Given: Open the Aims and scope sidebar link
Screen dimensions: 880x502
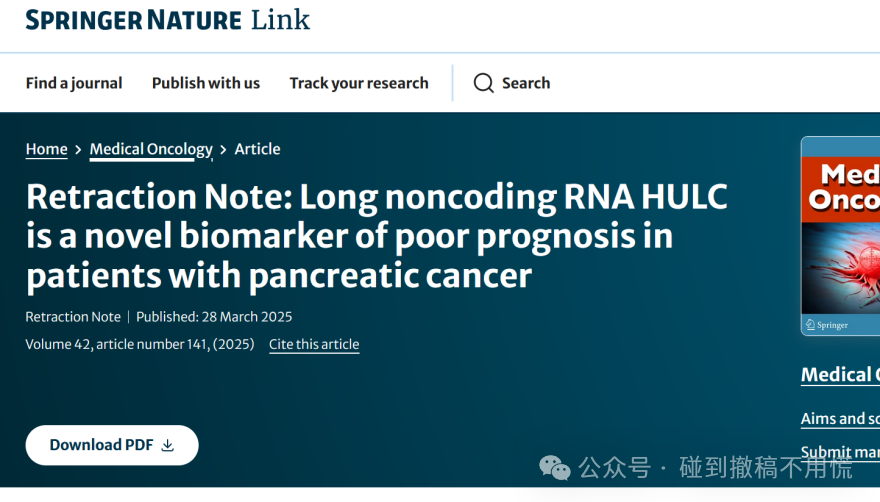Looking at the screenshot, I should (x=840, y=419).
